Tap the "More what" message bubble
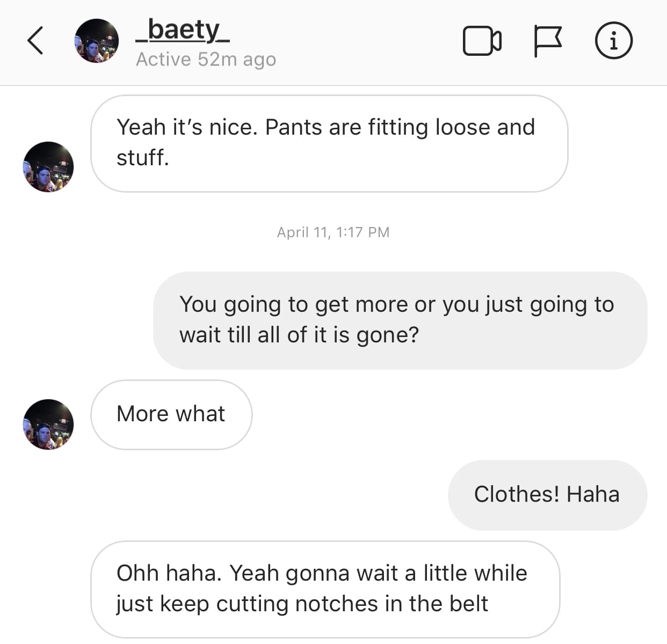The width and height of the screenshot is (667, 644). [171, 414]
